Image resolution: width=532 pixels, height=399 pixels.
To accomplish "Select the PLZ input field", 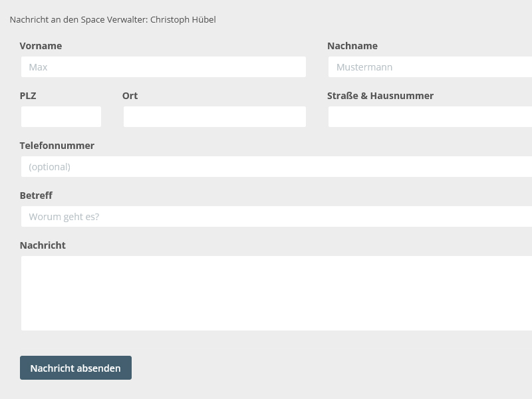I will click(61, 117).
